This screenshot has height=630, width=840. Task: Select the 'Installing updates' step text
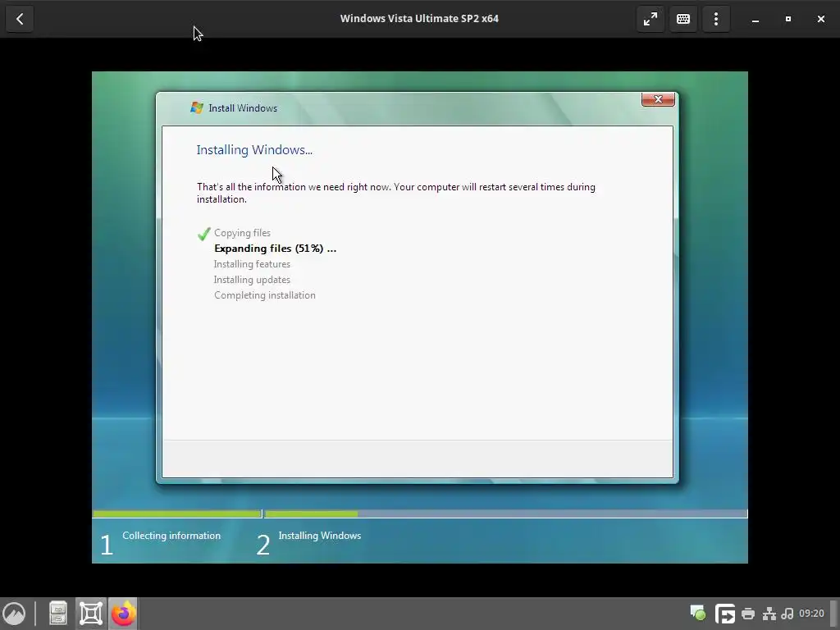click(x=252, y=279)
